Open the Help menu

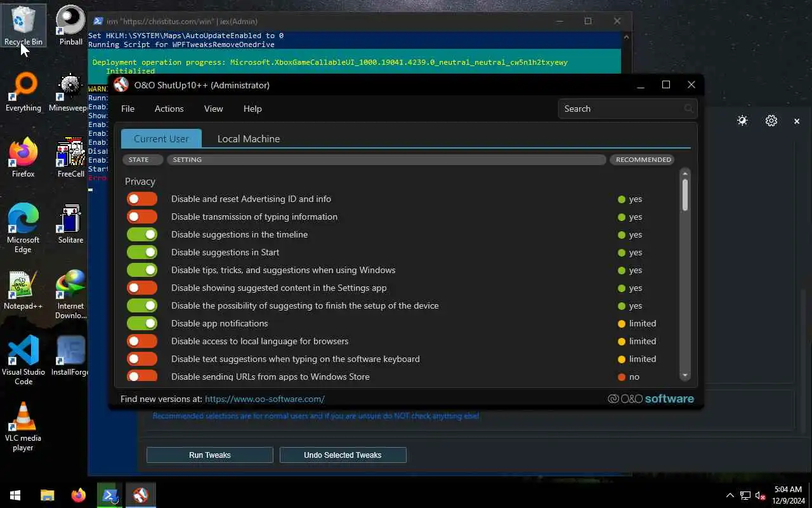[252, 109]
